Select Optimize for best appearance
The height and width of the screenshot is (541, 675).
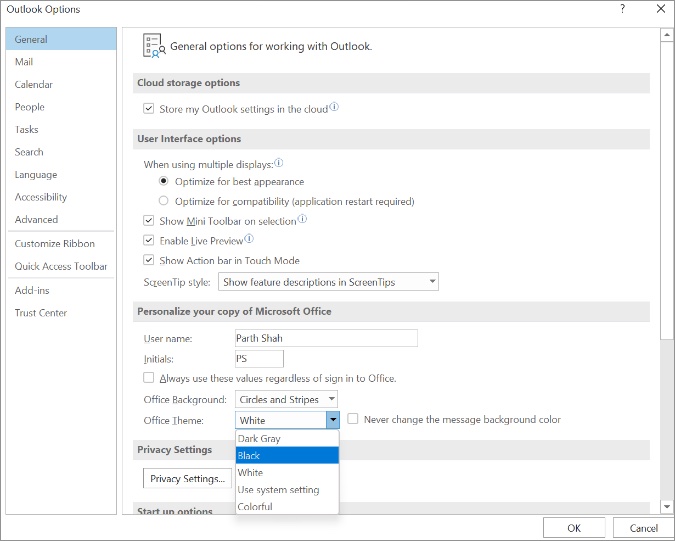click(164, 181)
